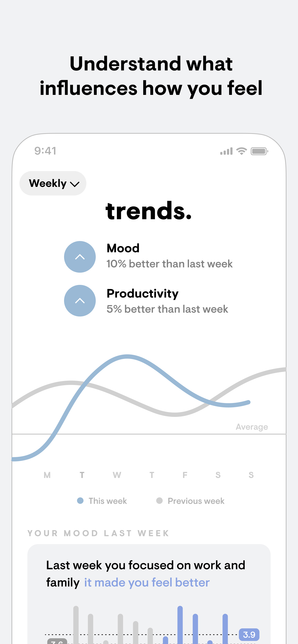Click the Average label on chart
This screenshot has height=644, width=298.
click(x=252, y=426)
